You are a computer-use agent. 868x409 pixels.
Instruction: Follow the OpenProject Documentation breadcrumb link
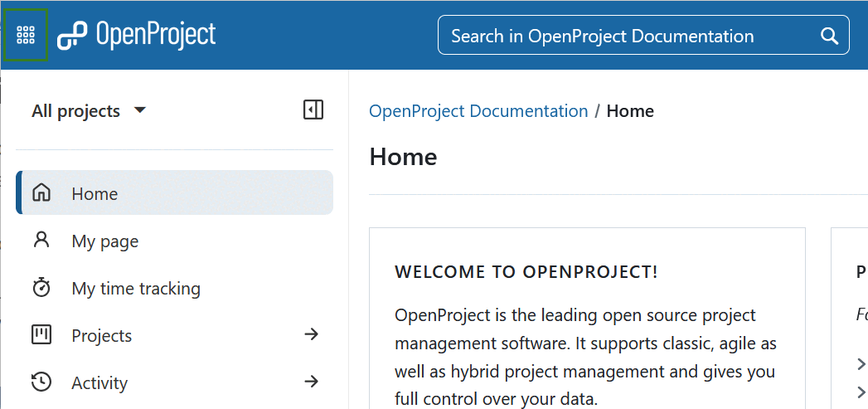(478, 111)
